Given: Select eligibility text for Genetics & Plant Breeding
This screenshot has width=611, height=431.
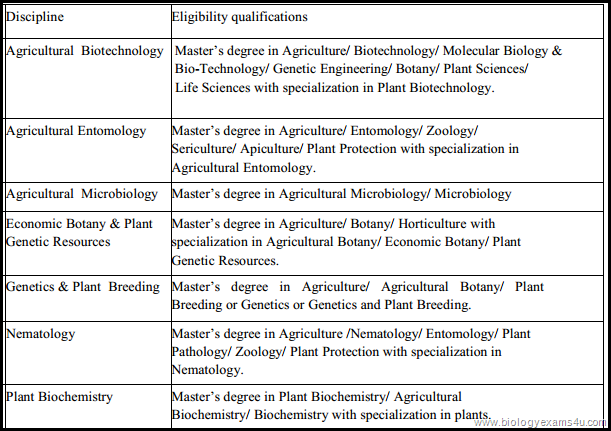Looking at the screenshot, I should tap(357, 296).
